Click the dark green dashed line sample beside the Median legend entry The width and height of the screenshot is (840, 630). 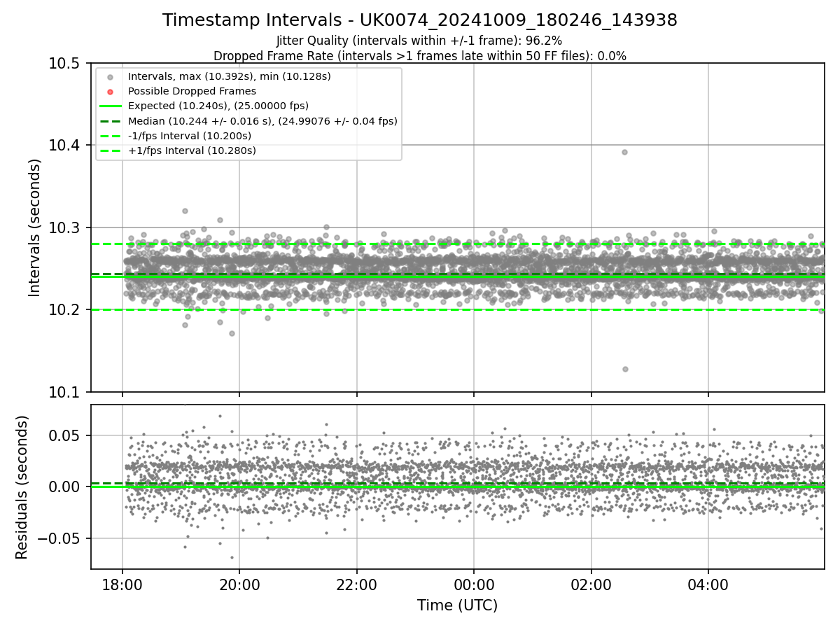[111, 121]
